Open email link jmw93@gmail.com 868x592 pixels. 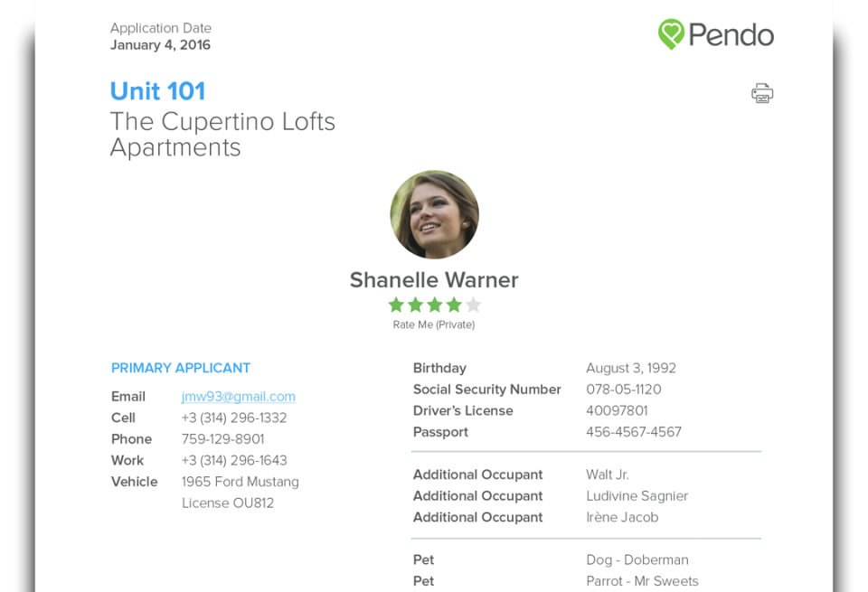pyautogui.click(x=238, y=397)
